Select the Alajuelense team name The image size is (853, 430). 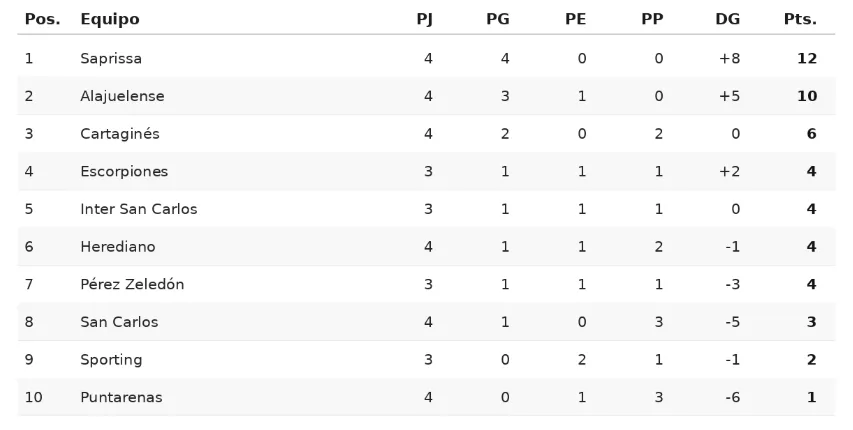(x=122, y=96)
